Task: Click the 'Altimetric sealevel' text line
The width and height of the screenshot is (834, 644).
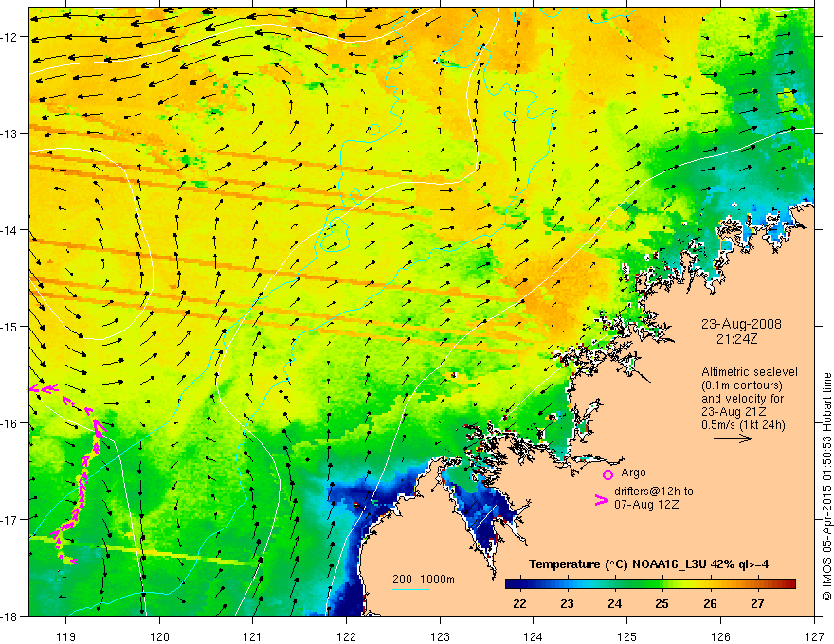Action: (x=750, y=372)
